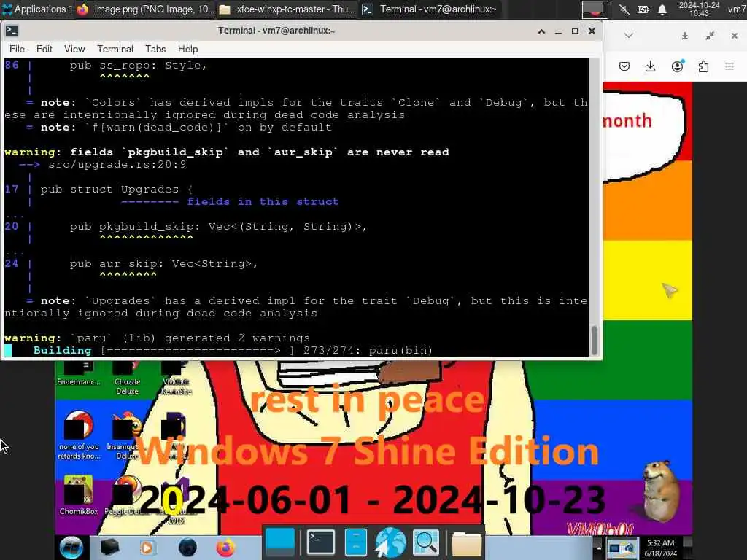
Task: Open the XFCE Applications menu
Action: click(x=36, y=9)
